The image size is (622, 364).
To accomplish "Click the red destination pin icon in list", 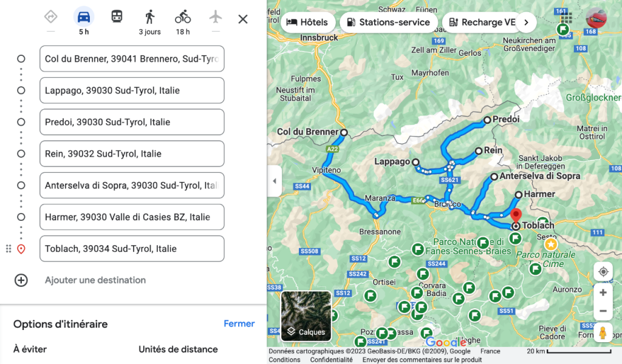I will click(21, 249).
